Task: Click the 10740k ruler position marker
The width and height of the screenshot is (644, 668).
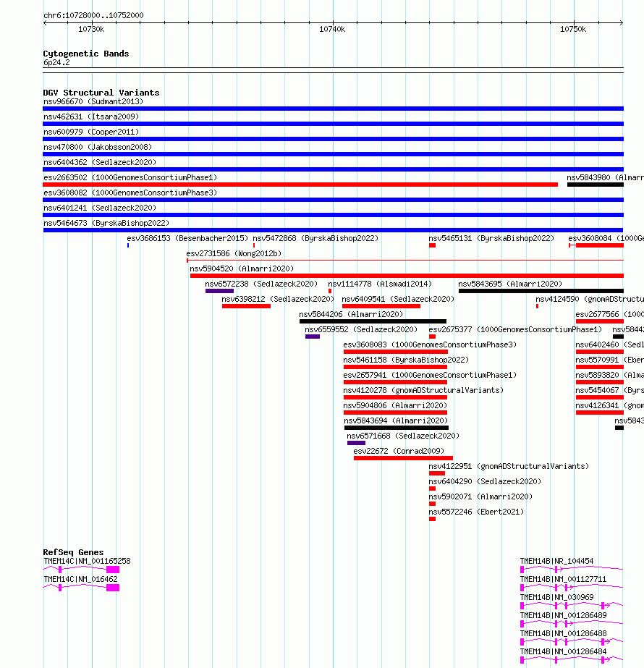Action: (x=332, y=29)
